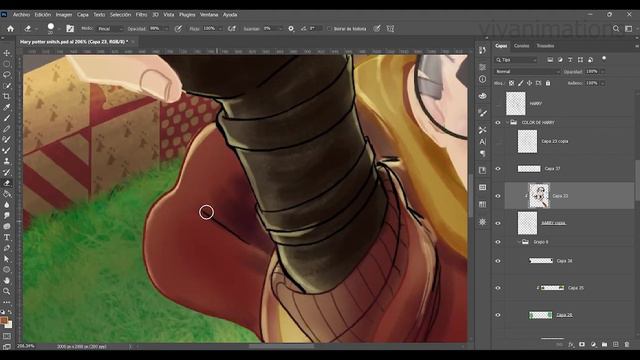Collapse the Grupo 8 group
The width and height of the screenshot is (640, 360).
point(519,242)
